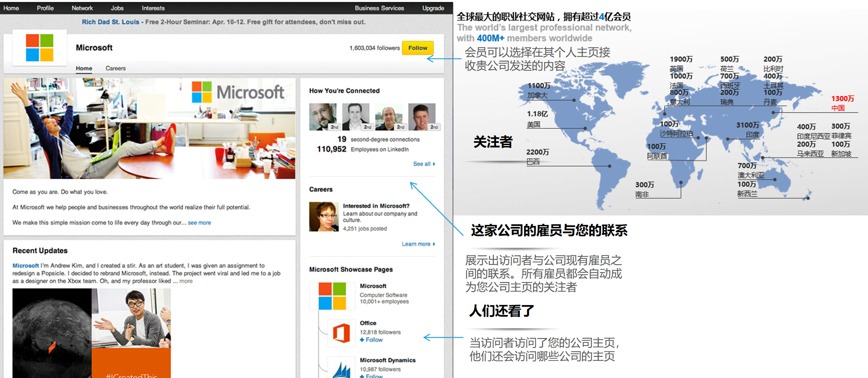Screen dimensions: 868x378
Task: Click the '1300万 中国' label on map
Action: tap(842, 103)
